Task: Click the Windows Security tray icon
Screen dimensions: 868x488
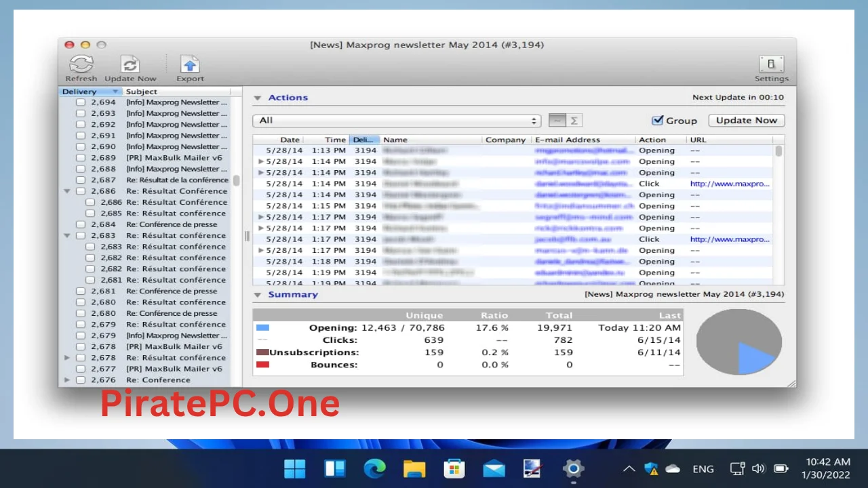Action: (x=651, y=468)
